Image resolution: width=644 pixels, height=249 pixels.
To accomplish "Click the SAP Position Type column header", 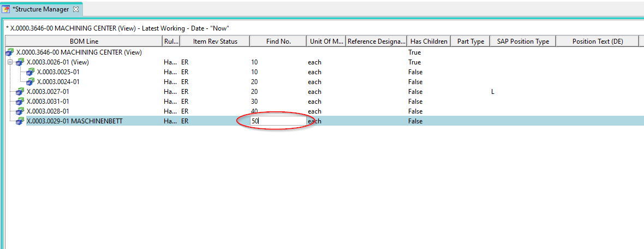I will click(523, 41).
